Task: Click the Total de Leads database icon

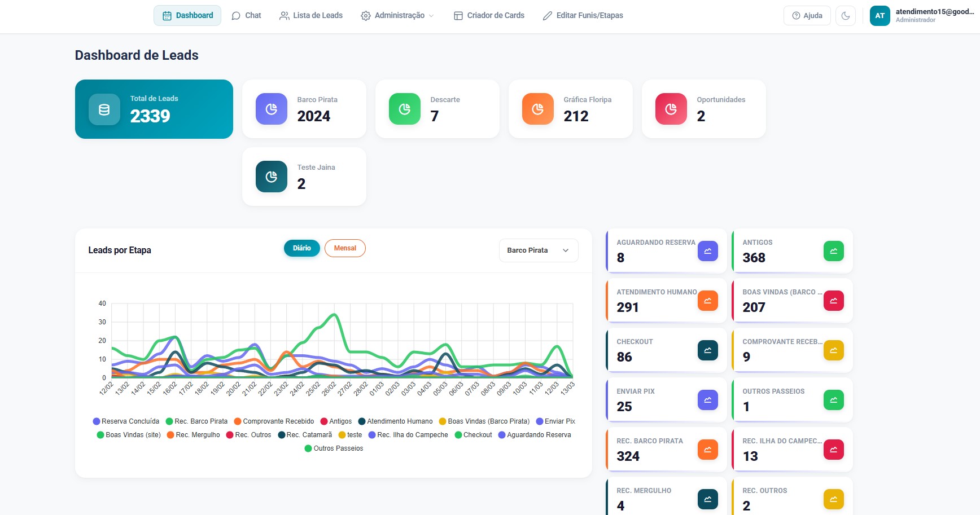Action: [104, 109]
